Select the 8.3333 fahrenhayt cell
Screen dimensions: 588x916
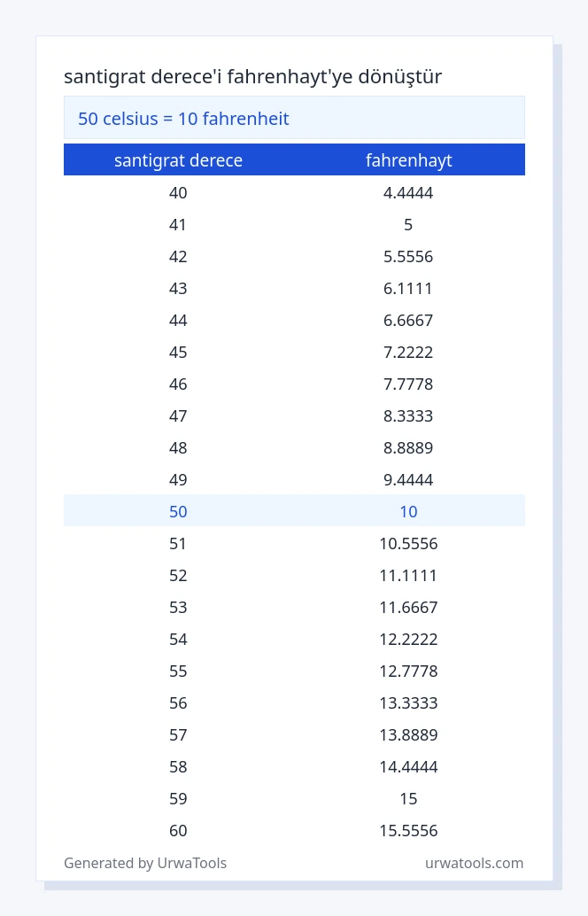point(408,416)
